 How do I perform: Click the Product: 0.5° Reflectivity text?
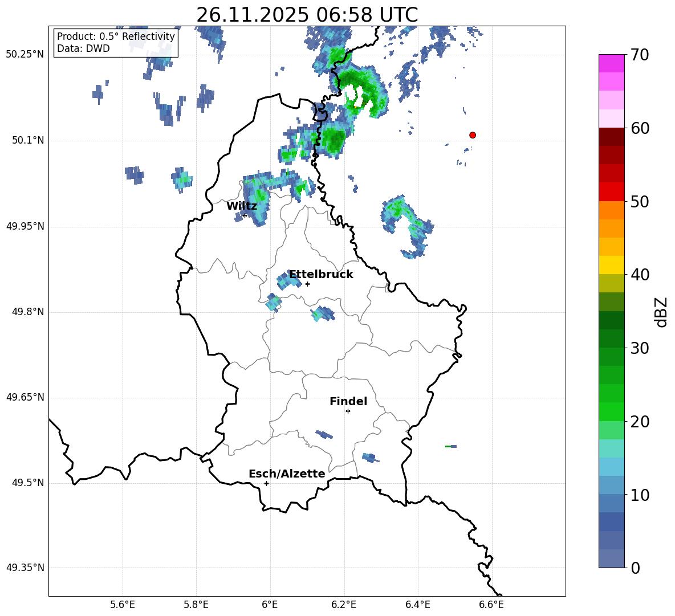coord(116,36)
